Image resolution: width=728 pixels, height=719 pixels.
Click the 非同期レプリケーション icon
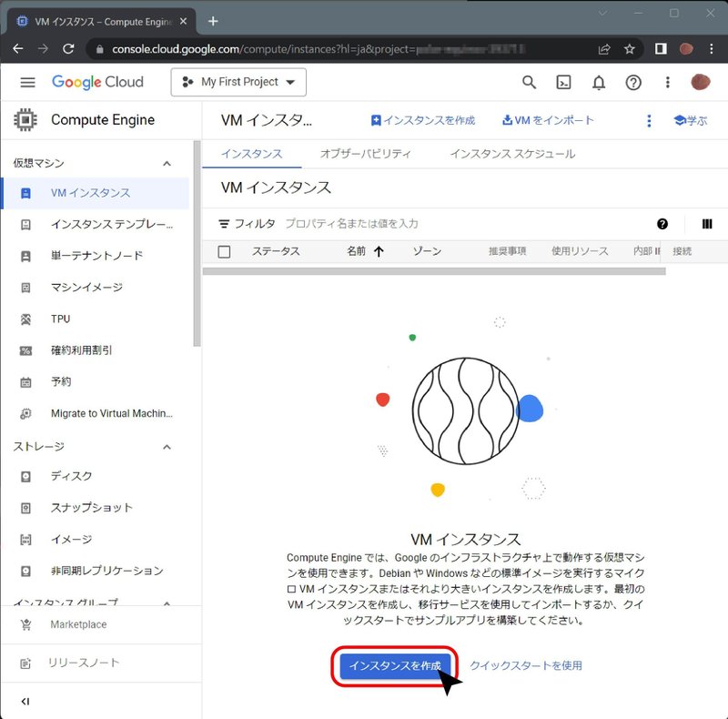point(26,571)
